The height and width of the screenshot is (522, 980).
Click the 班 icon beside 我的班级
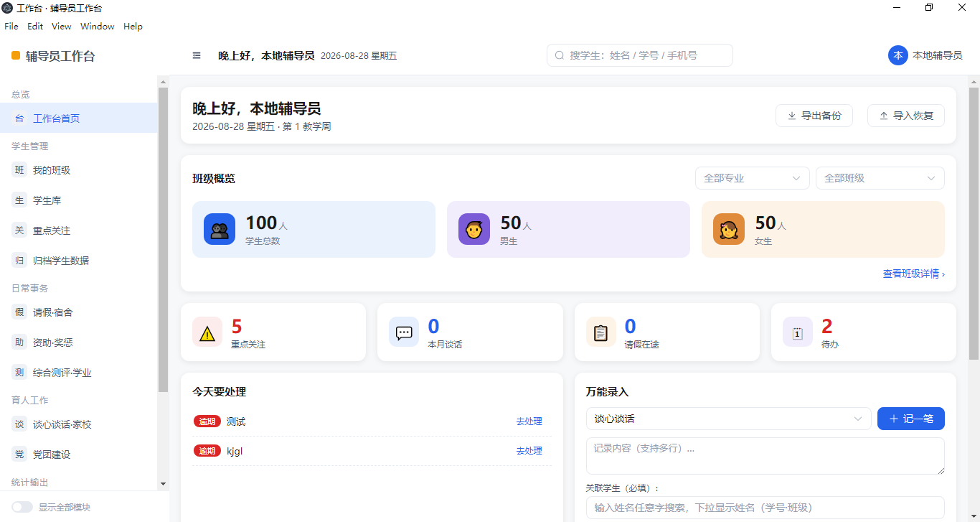pyautogui.click(x=19, y=170)
